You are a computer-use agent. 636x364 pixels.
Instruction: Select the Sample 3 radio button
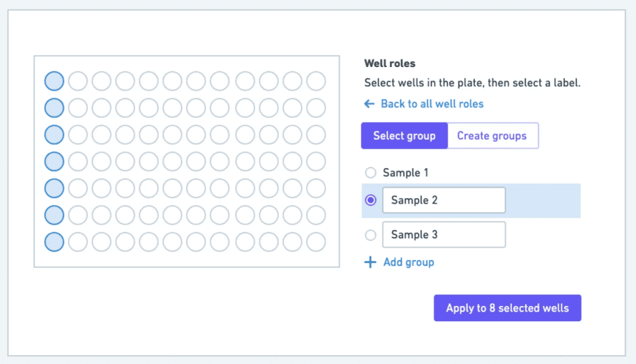point(370,235)
